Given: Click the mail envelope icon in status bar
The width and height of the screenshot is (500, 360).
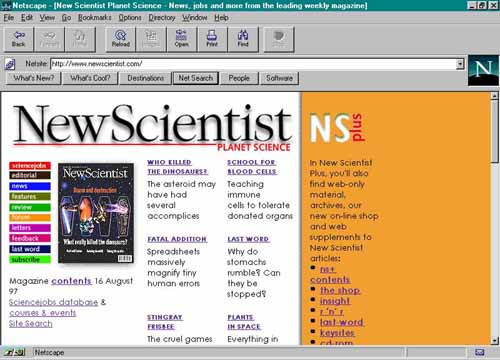Looking at the screenshot, I should coord(479,352).
